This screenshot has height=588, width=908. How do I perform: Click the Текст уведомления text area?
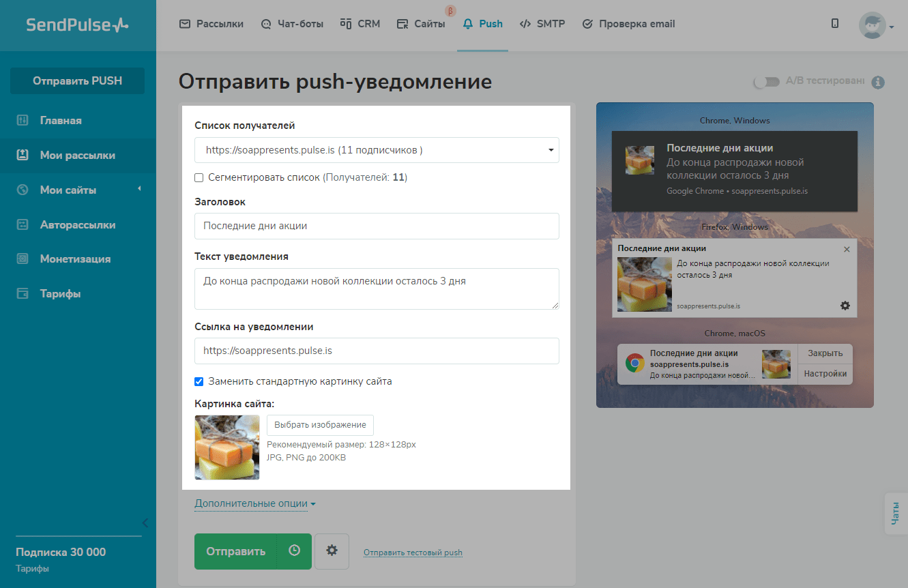tap(377, 289)
